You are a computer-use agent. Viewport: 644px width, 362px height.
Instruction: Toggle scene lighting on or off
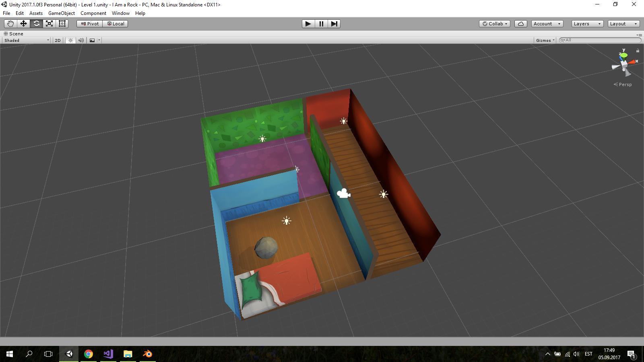[x=70, y=40]
